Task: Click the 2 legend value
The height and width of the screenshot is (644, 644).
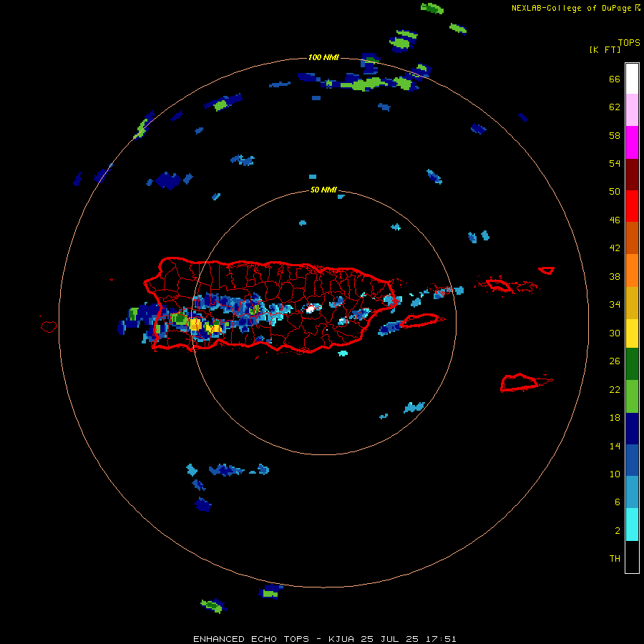Action: point(618,531)
